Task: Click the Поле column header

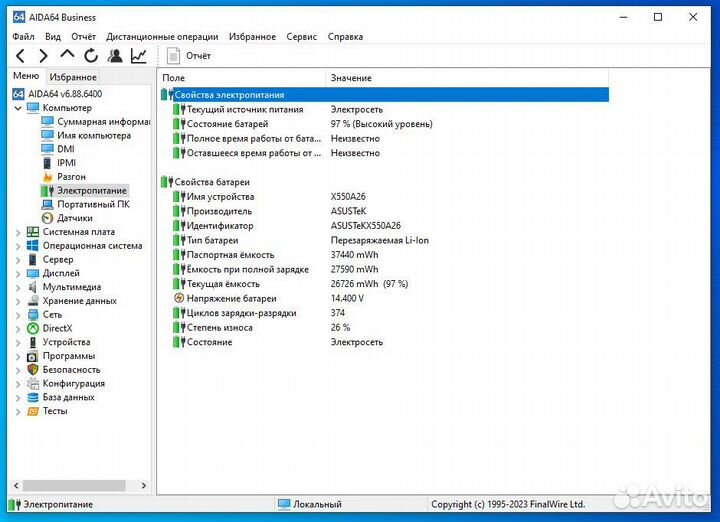Action: coord(242,78)
